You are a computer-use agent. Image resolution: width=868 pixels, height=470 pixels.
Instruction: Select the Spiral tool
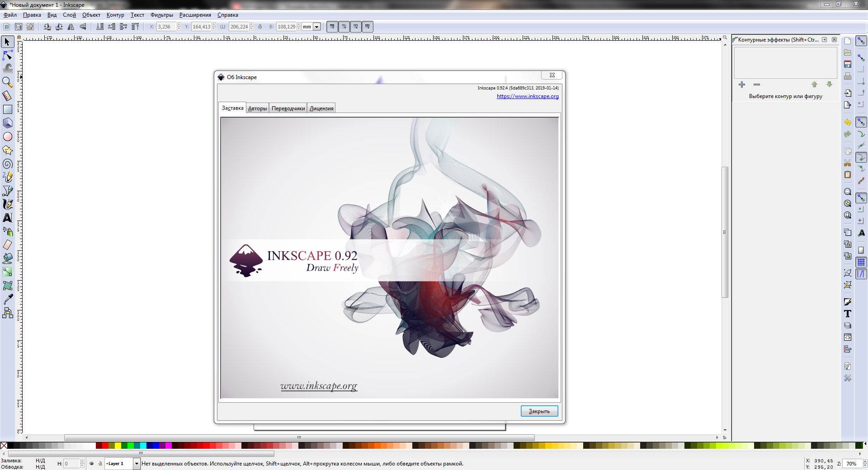click(7, 164)
